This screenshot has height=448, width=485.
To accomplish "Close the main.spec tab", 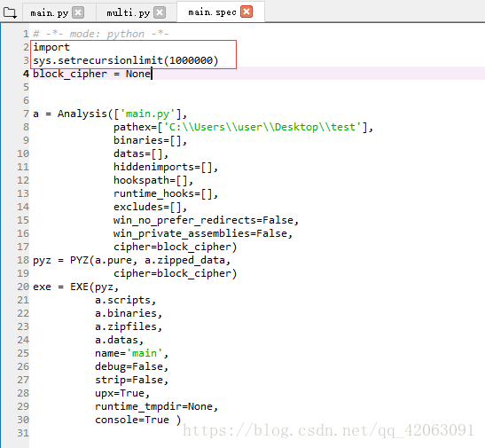I will coord(246,12).
